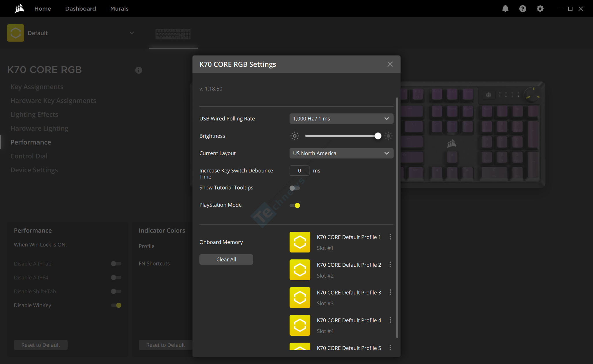Image resolution: width=593 pixels, height=364 pixels.
Task: Toggle Disable WinKey switch
Action: coord(116,305)
